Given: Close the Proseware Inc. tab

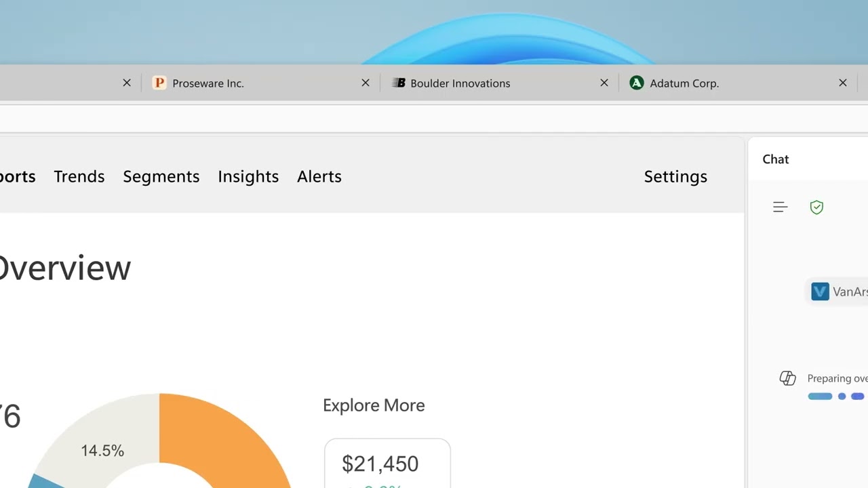Looking at the screenshot, I should click(366, 83).
